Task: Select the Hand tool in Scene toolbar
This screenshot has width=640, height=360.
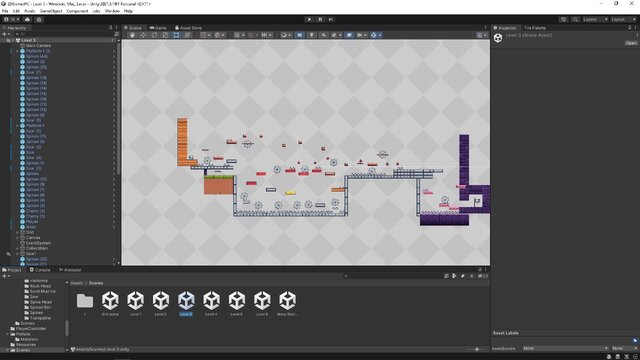Action: 132,35
